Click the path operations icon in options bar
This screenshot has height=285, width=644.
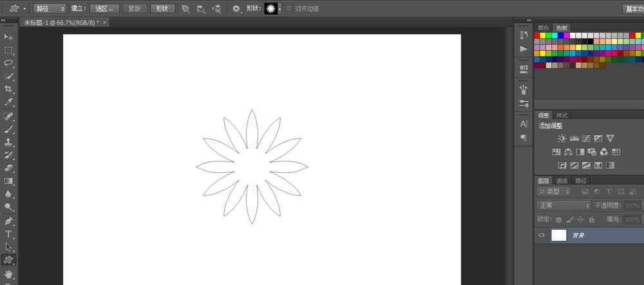[185, 9]
